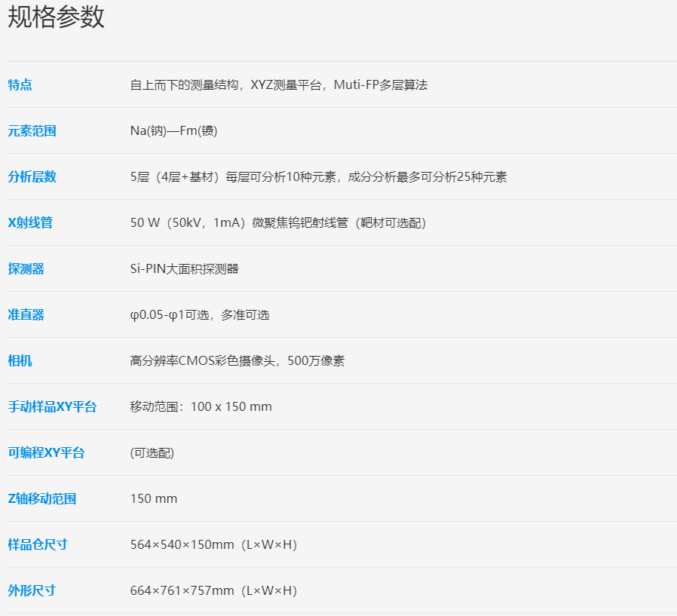The width and height of the screenshot is (677, 616).
Task: Select the 探测器 label
Action: [x=26, y=269]
